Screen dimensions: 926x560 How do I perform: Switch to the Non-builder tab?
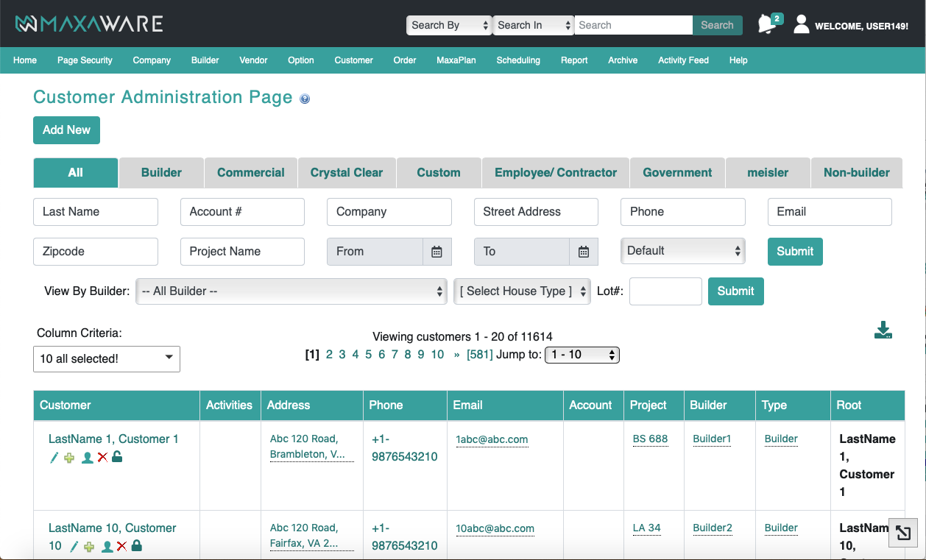click(857, 173)
